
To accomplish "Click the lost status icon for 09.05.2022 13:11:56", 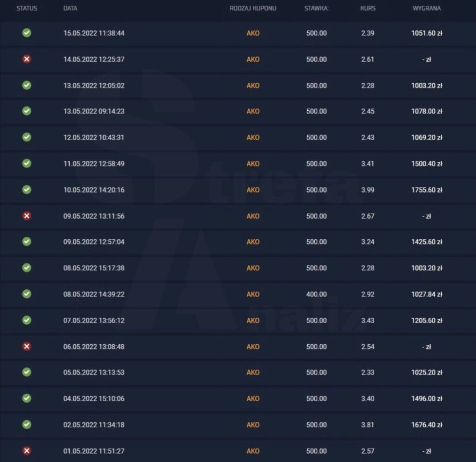I will click(x=26, y=216).
